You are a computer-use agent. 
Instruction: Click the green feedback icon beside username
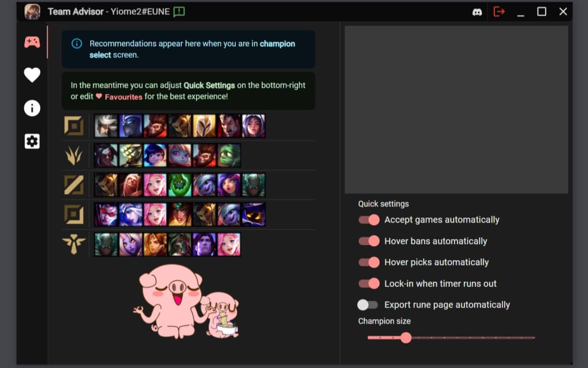coord(179,12)
